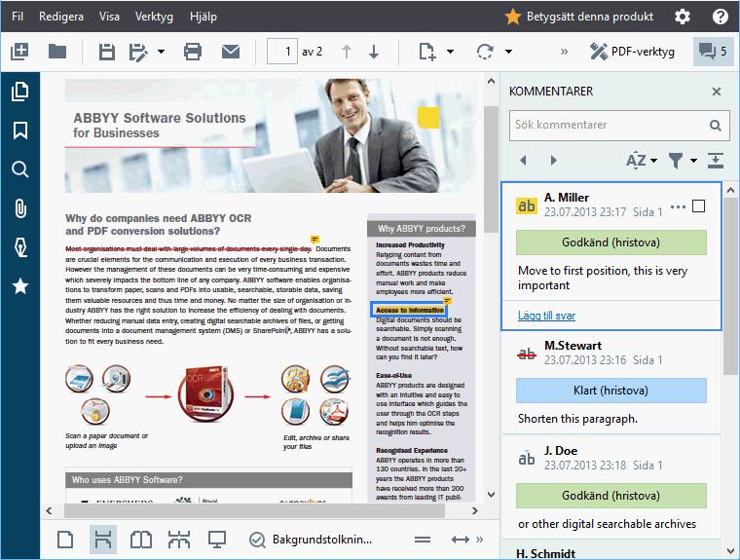Open the Verktyg menu
Image resolution: width=740 pixels, height=560 pixels.
tap(154, 17)
